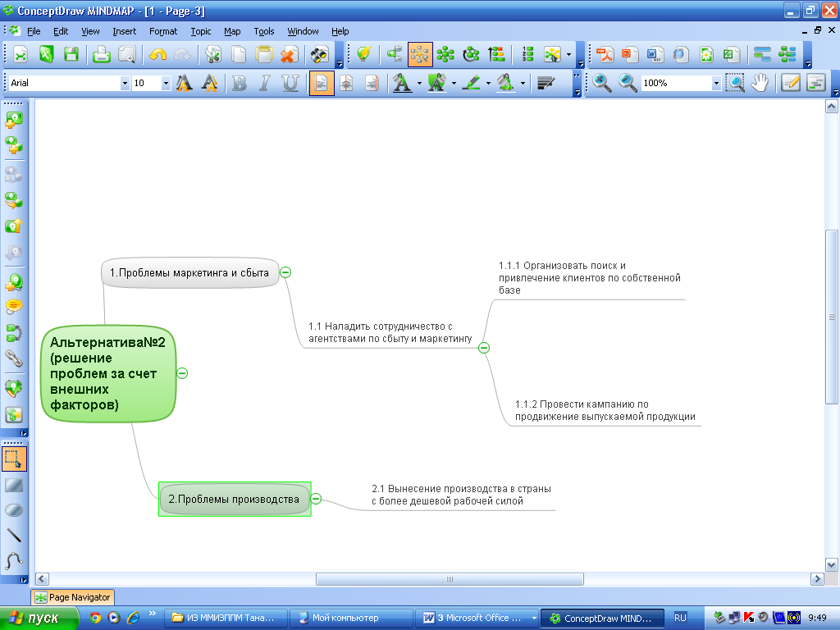Open the font size 10 dropdown

(x=166, y=83)
